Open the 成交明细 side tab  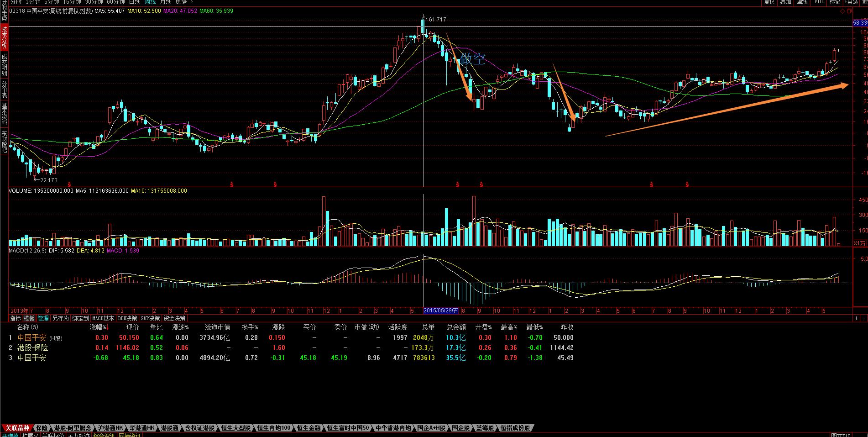tap(4, 64)
